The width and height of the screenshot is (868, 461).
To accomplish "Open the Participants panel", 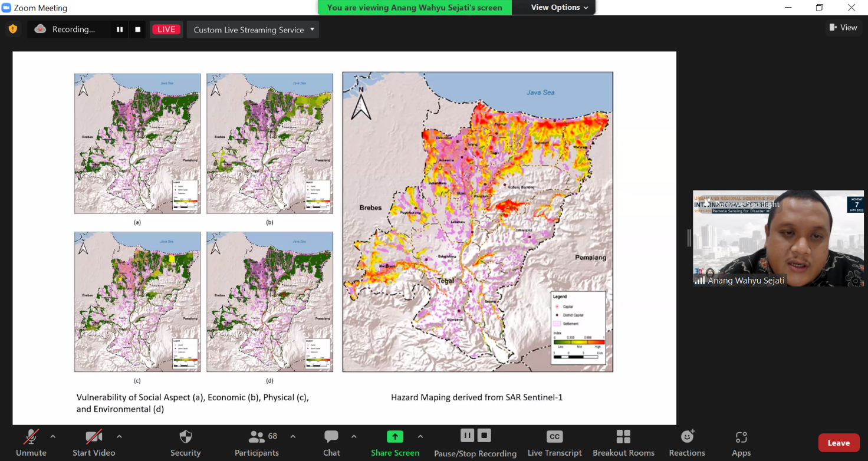I will point(257,443).
